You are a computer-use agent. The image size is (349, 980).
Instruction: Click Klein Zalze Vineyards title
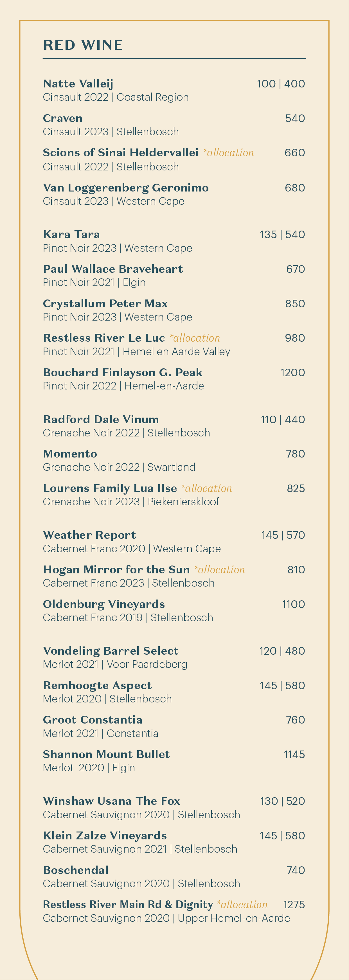click(x=105, y=835)
